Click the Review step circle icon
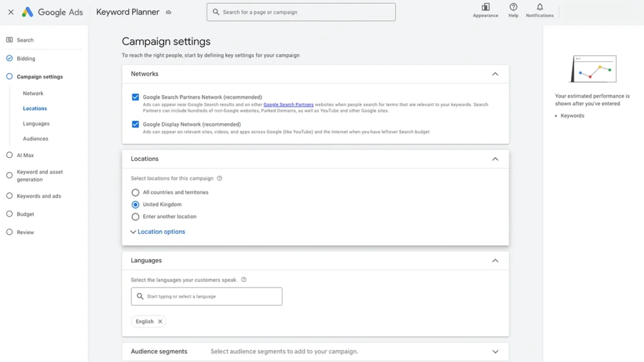The image size is (644, 362). pyautogui.click(x=9, y=232)
